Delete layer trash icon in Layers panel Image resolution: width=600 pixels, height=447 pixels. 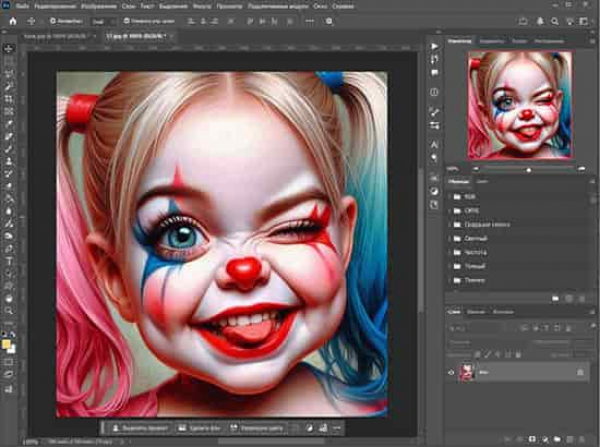pyautogui.click(x=582, y=439)
